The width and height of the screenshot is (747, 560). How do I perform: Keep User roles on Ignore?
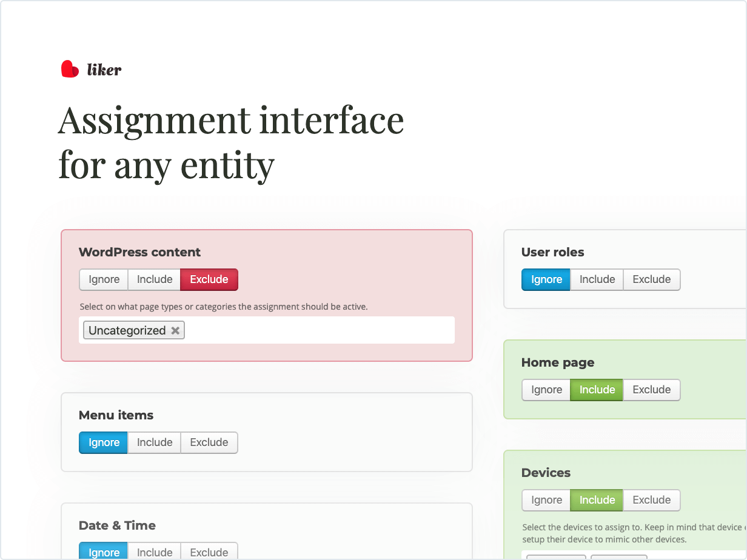(545, 279)
